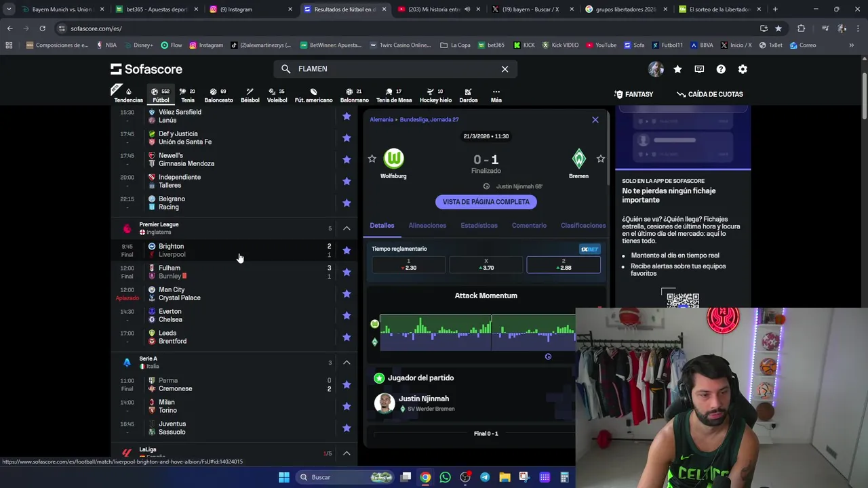Open the Más sports menu
Viewport: 868px width, 488px height.
click(496, 95)
